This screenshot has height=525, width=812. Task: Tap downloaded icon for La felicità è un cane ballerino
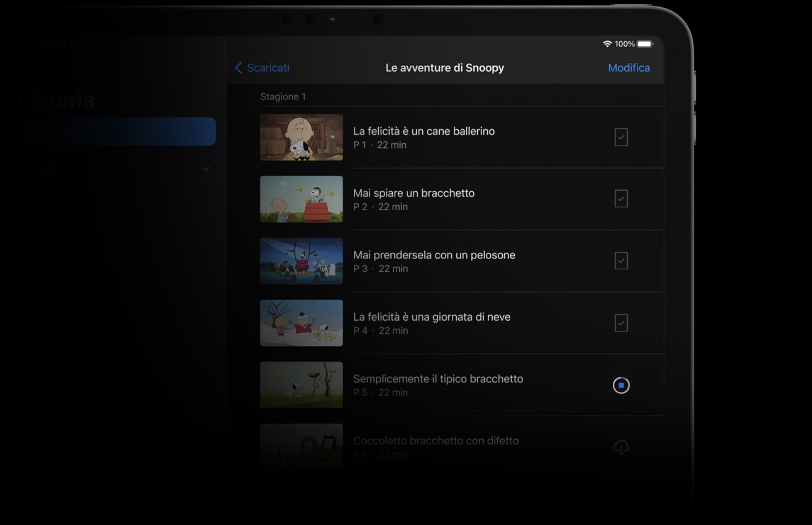[621, 137]
